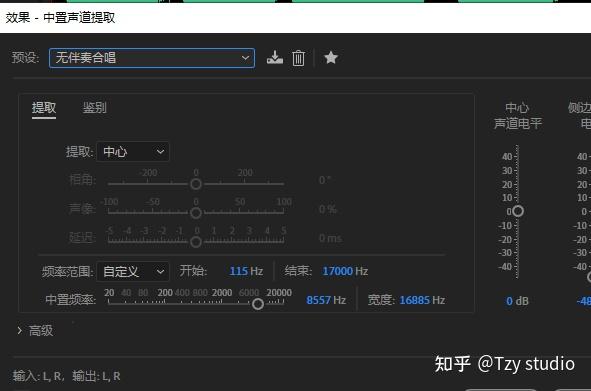
Task: Open the 频率范围 dropdown set to 自定义
Action: [x=133, y=271]
